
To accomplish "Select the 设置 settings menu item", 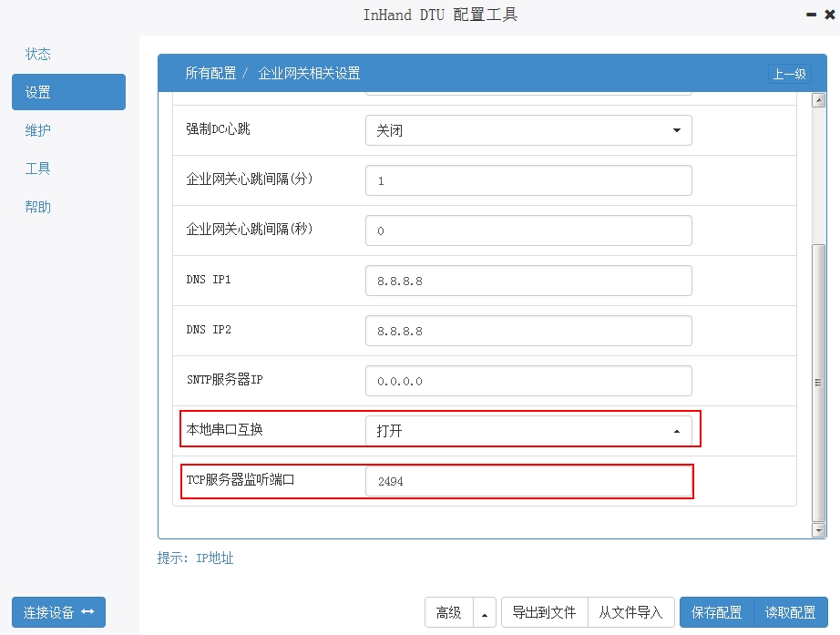I will [68, 92].
